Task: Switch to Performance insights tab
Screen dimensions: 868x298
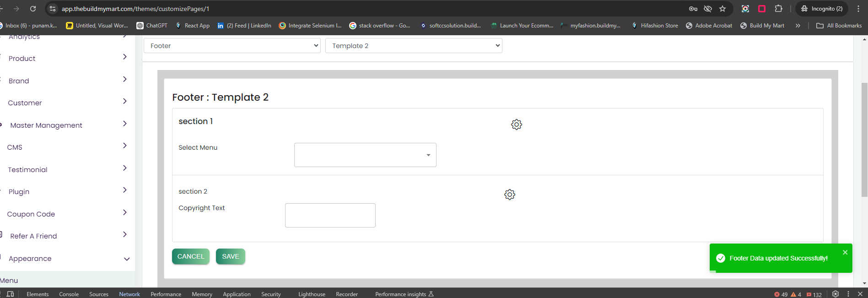Action: [x=404, y=294]
